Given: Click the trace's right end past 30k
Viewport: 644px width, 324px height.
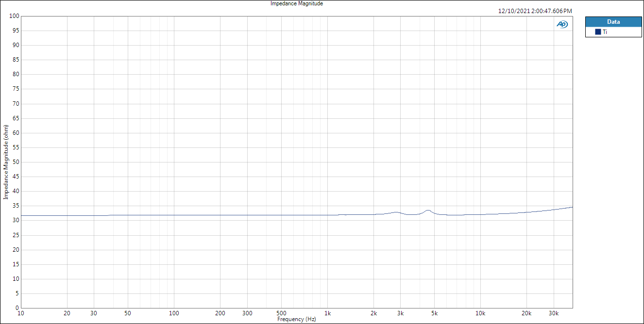Looking at the screenshot, I should coord(572,207).
